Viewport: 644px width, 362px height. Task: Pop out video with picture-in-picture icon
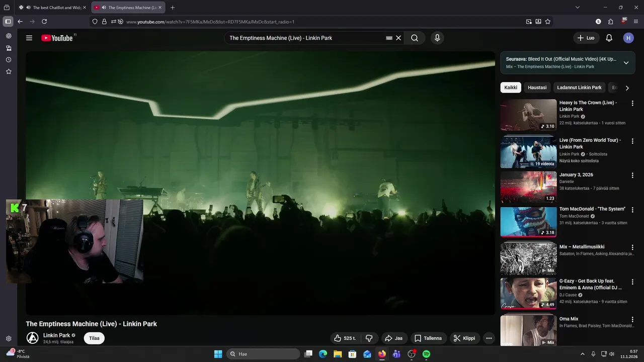coord(529,22)
